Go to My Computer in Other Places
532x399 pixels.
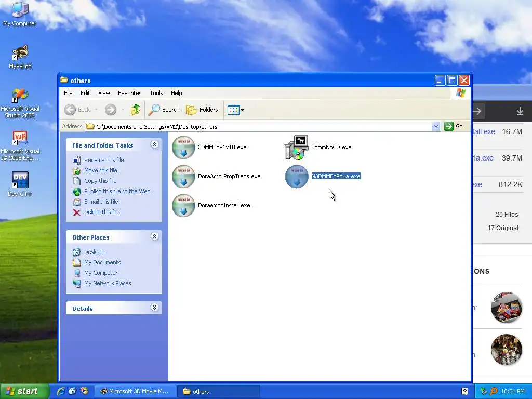(x=101, y=273)
